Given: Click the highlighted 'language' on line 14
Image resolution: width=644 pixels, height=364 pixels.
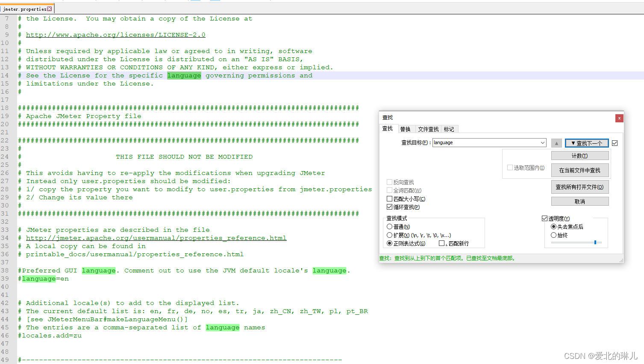Looking at the screenshot, I should pos(184,76).
